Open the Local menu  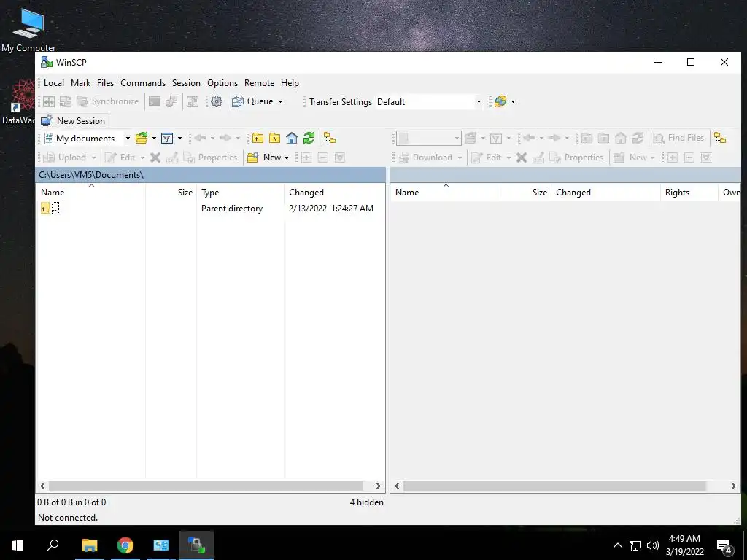pos(54,83)
